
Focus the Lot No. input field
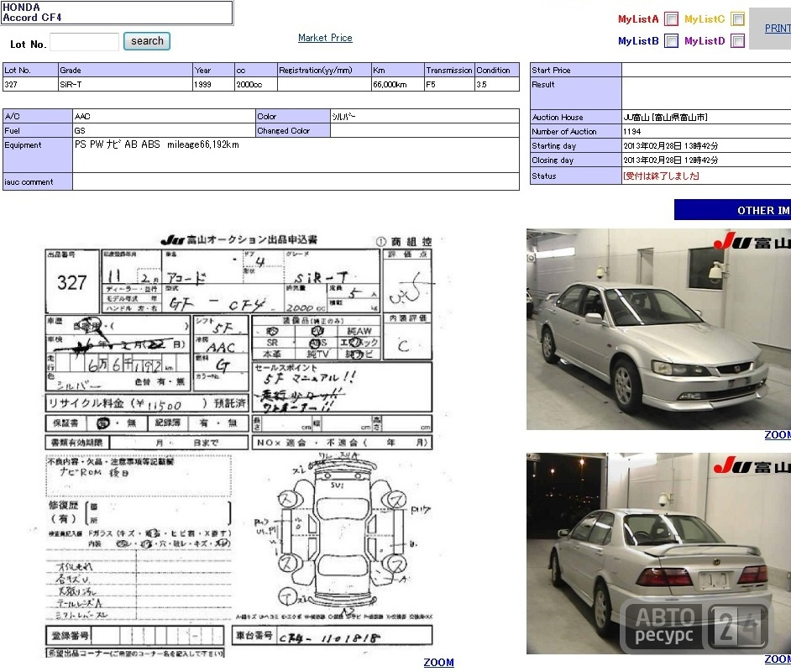85,42
